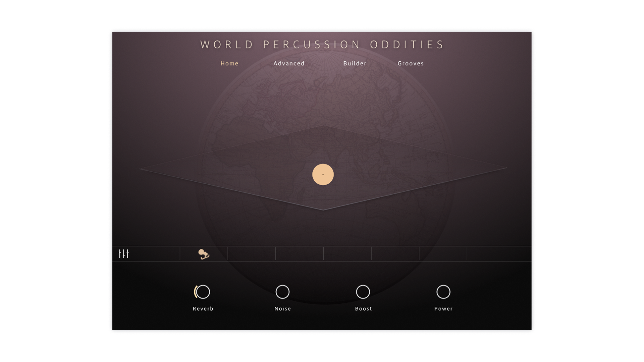Go to the Builder tab

pos(355,63)
